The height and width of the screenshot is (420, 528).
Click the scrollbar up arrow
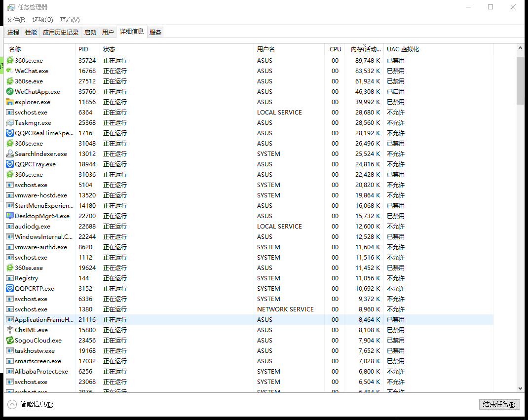point(520,48)
